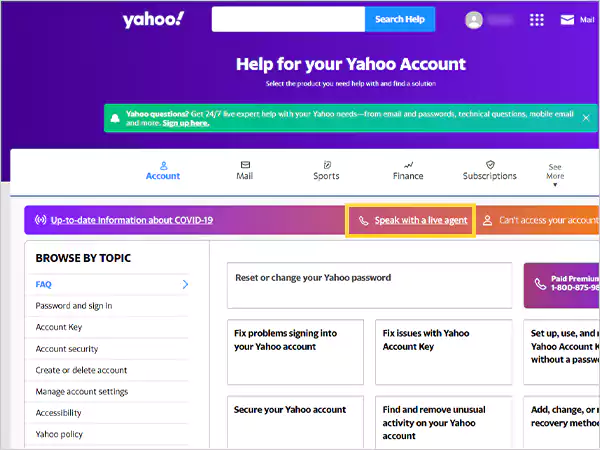Open the Mail envelope icon in header
The image size is (600, 450).
point(567,20)
